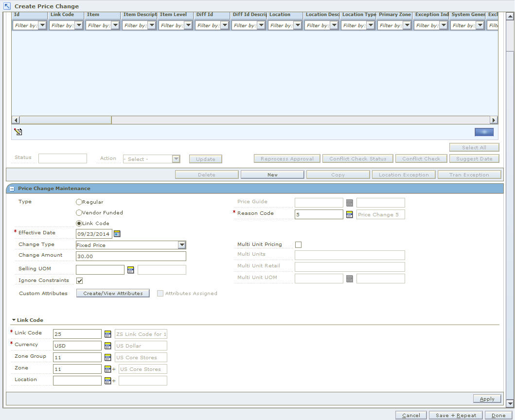Select the Vendor Funded radio button
The height and width of the screenshot is (420, 515).
(x=79, y=213)
